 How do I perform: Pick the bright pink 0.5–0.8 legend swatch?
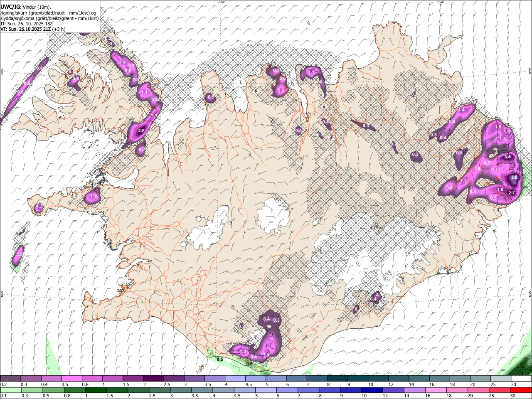point(71,379)
